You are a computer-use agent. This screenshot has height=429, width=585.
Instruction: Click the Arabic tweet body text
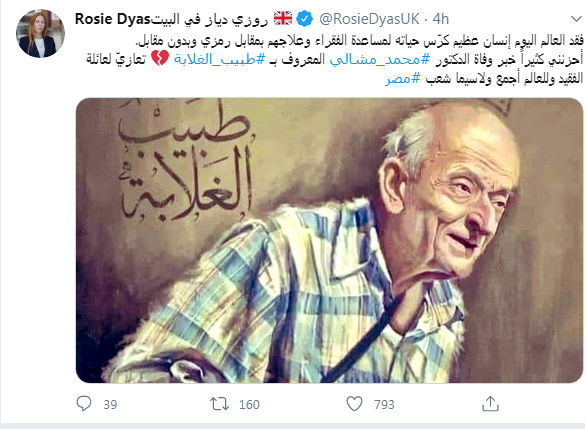click(x=334, y=59)
